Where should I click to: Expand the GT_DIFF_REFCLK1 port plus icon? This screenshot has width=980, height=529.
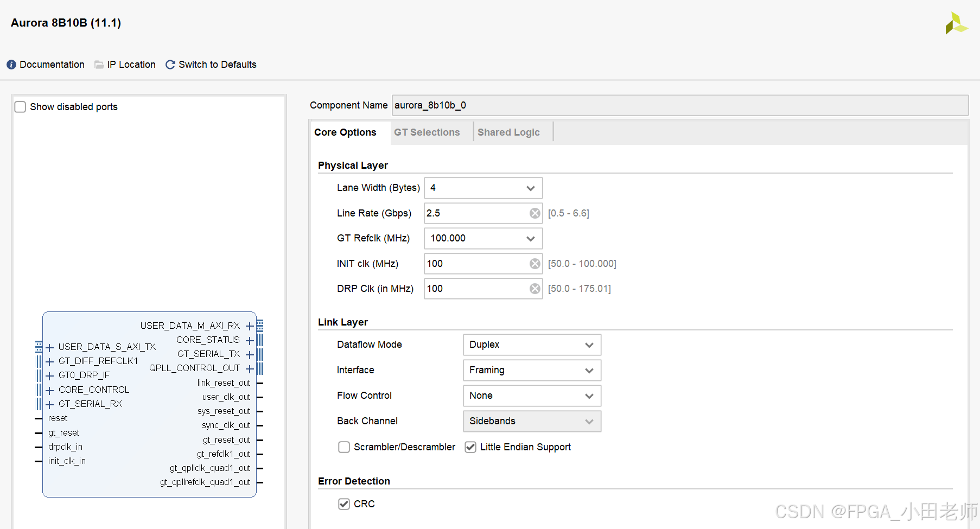pyautogui.click(x=50, y=361)
